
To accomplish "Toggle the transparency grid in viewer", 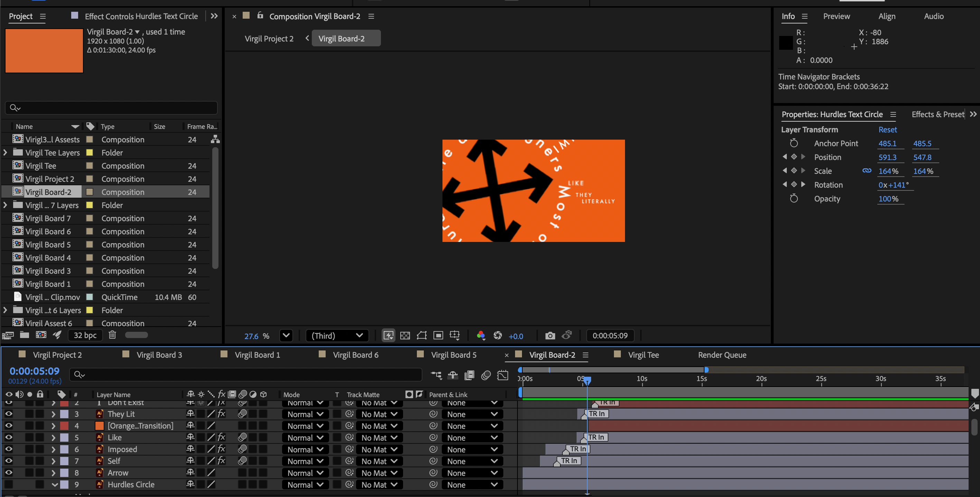I will (405, 335).
